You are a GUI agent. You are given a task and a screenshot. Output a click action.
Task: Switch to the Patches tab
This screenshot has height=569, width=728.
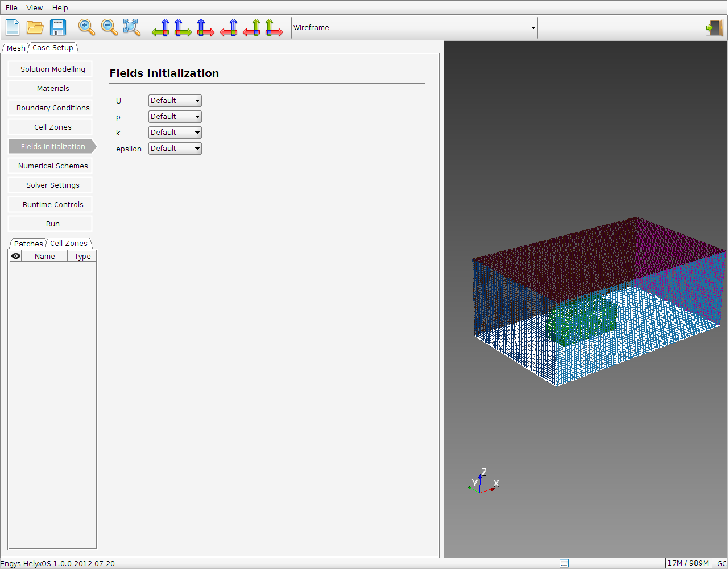point(28,244)
